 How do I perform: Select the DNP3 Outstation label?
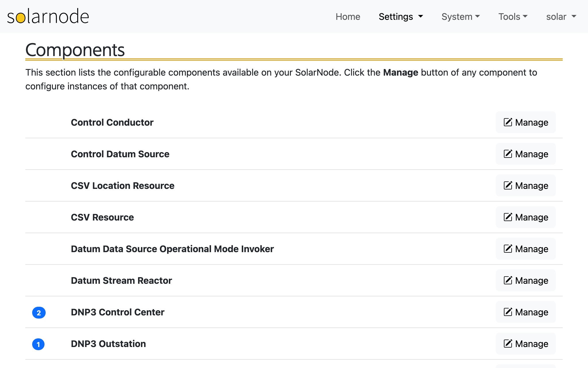(x=108, y=344)
